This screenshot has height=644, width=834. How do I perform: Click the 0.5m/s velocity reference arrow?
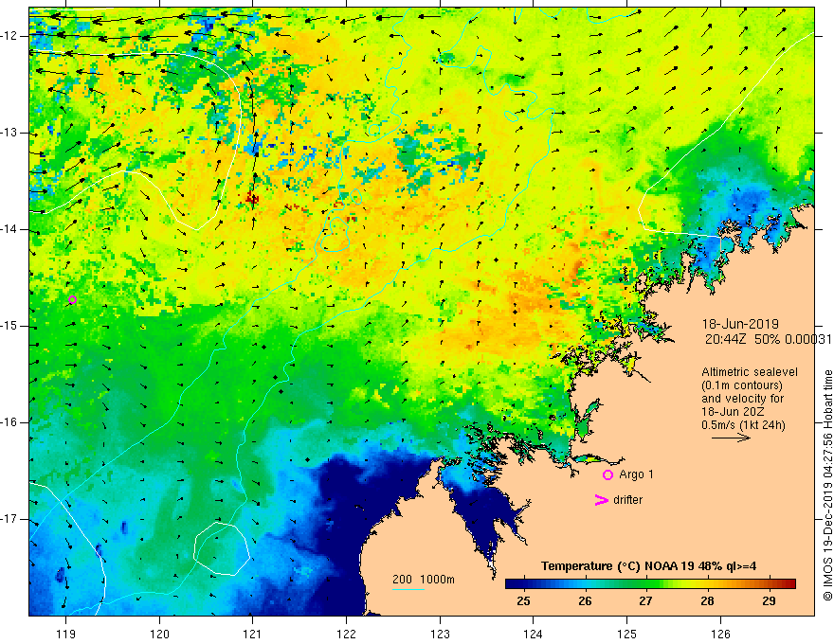[x=731, y=438]
